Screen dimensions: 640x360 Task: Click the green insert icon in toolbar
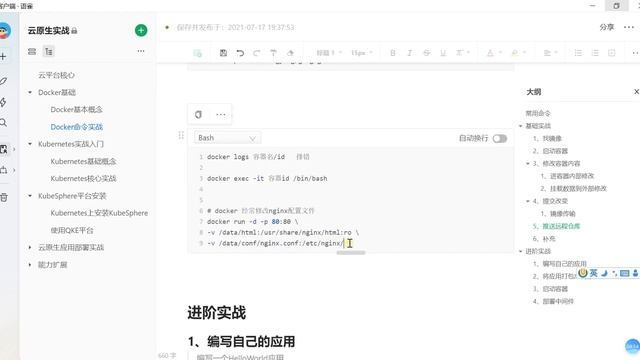point(198,53)
